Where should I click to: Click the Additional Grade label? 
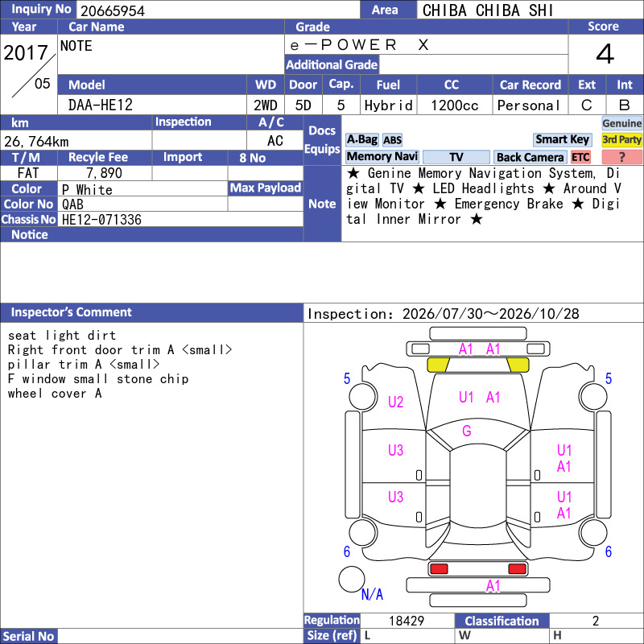coord(332,64)
